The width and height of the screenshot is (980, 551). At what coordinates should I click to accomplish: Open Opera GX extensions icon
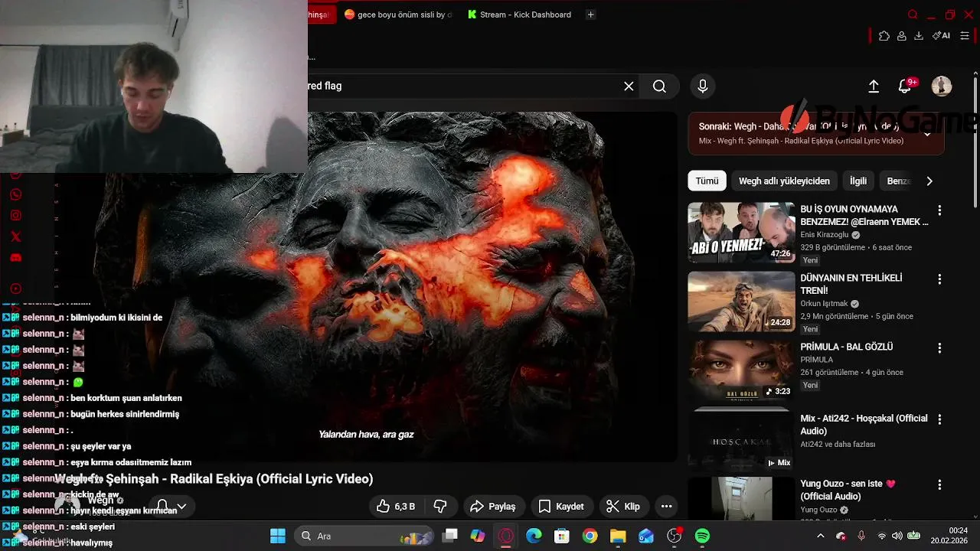click(x=884, y=36)
